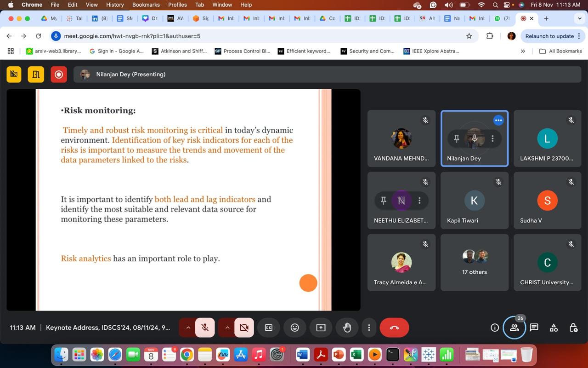Viewport: 588px width, 368px height.
Task: Leave the call with the red hang-up button
Action: click(x=394, y=328)
